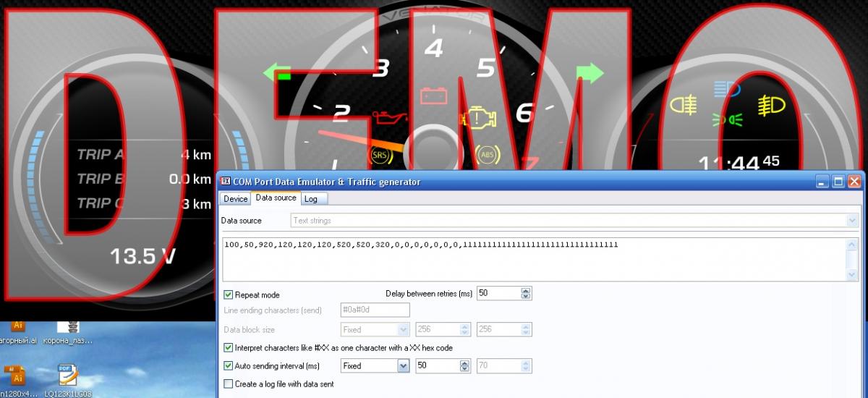
Task: Disable the Repeat mode checkbox
Action: click(x=229, y=295)
